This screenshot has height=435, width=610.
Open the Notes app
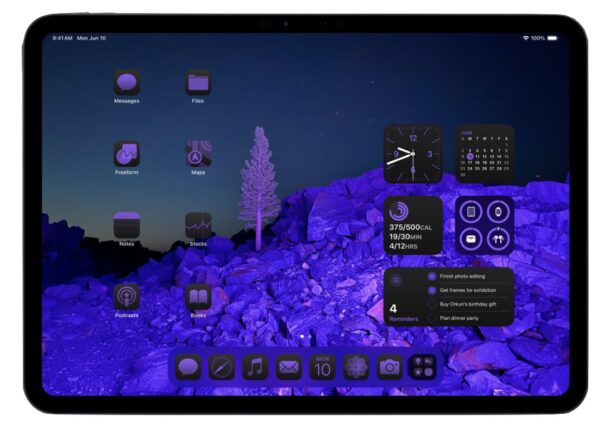pyautogui.click(x=126, y=225)
